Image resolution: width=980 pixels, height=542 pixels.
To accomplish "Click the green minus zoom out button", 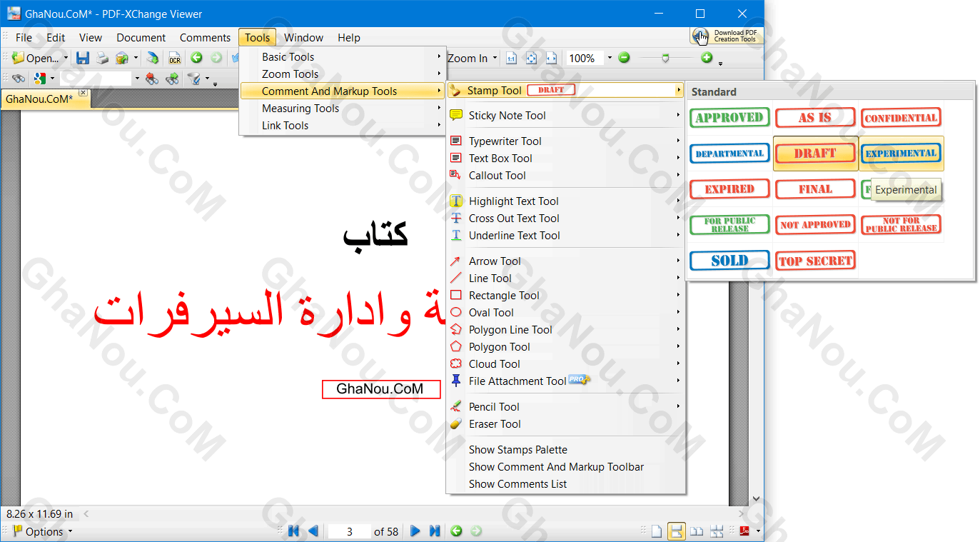I will [624, 58].
